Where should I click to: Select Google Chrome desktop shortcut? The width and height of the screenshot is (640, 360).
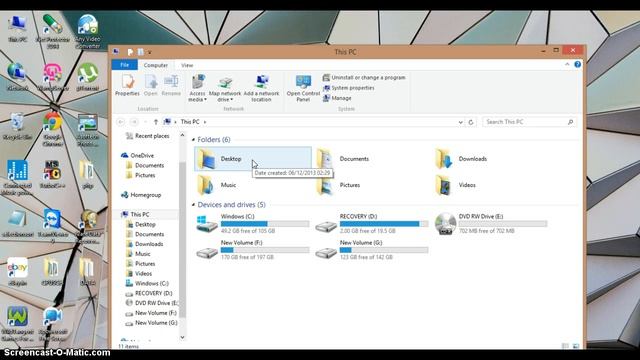53,129
